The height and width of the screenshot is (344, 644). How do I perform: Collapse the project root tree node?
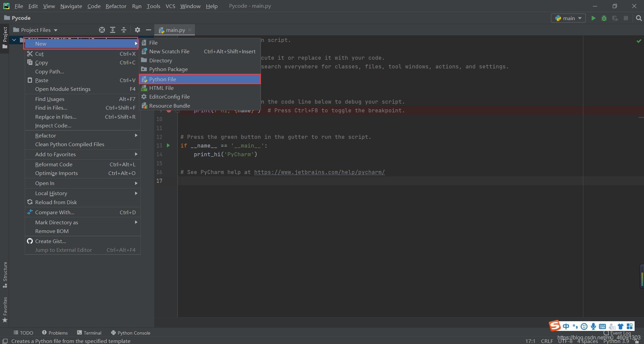click(x=14, y=40)
